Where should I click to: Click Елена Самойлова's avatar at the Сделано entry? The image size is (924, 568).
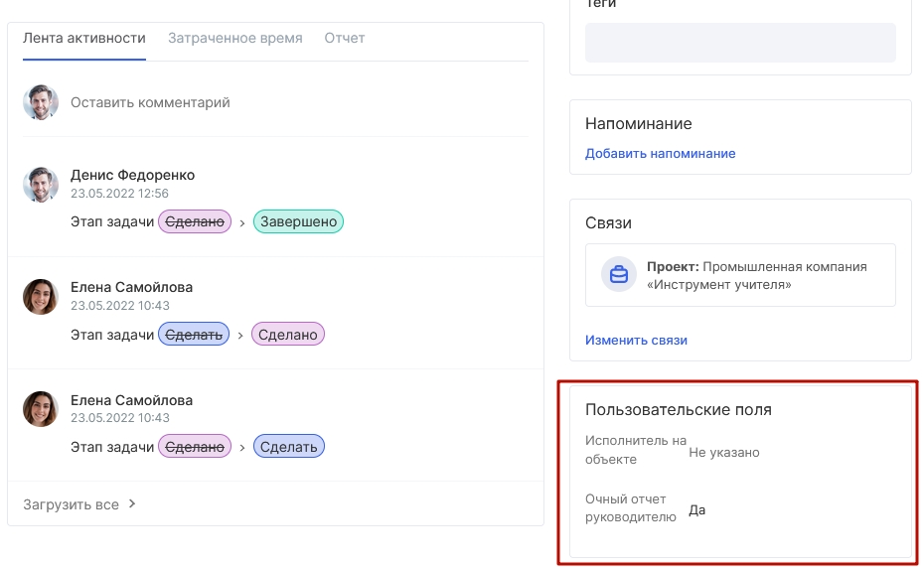coord(41,296)
